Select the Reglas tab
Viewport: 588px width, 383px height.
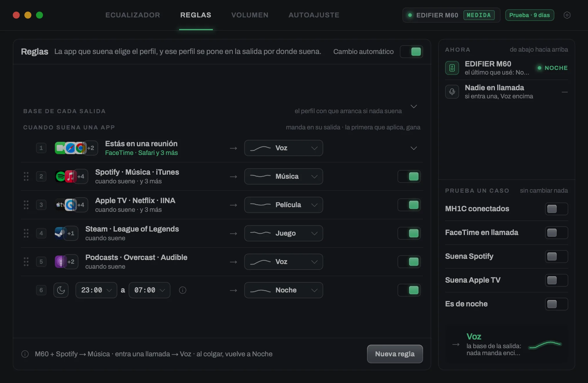pos(196,15)
